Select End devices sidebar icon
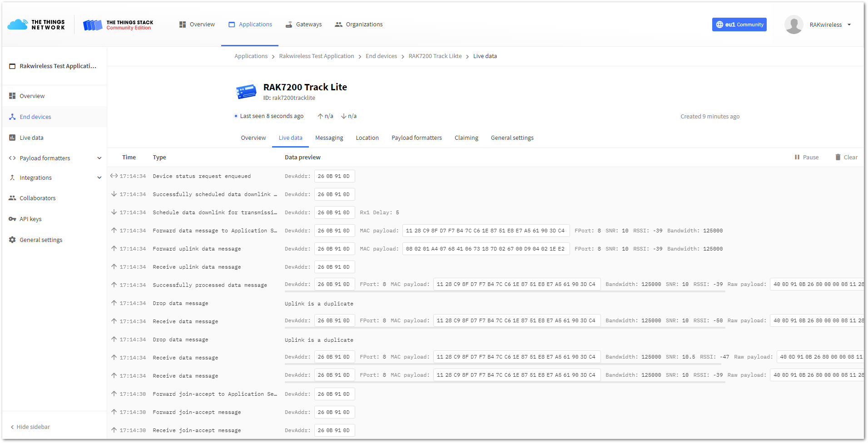Viewport: 868px width, 443px height. click(x=12, y=117)
